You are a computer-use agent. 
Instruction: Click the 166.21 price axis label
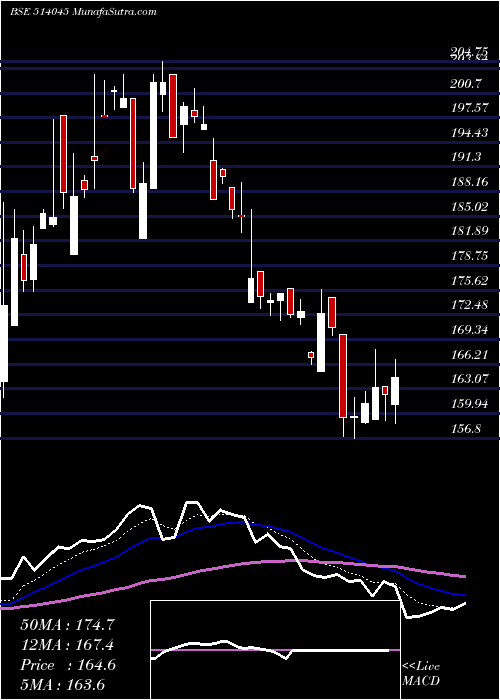pos(470,355)
